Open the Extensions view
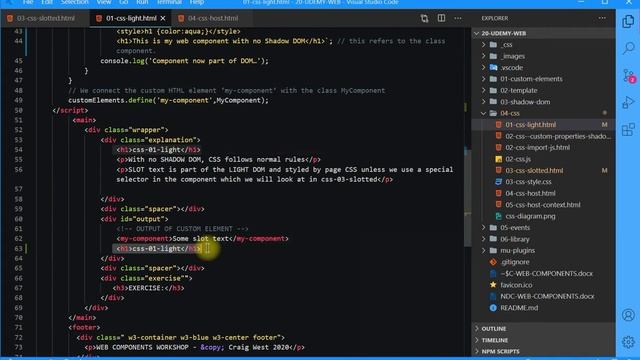This screenshot has height=360, width=640. tap(628, 129)
